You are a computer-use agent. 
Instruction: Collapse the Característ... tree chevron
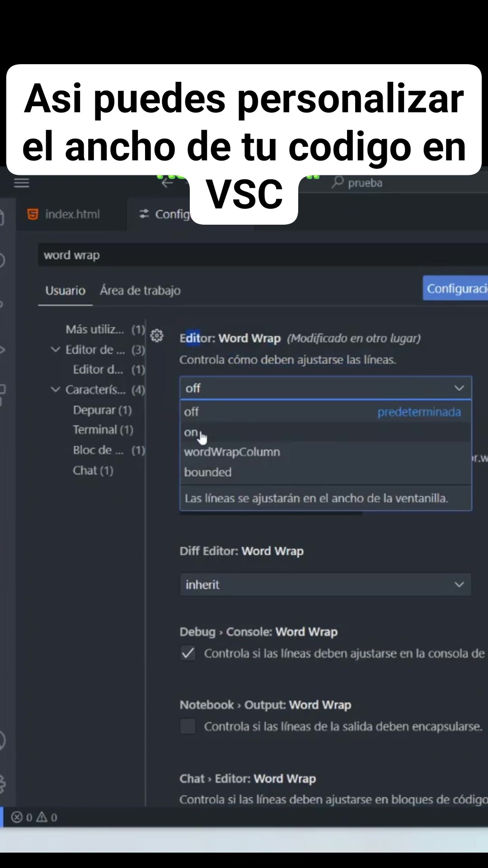55,389
